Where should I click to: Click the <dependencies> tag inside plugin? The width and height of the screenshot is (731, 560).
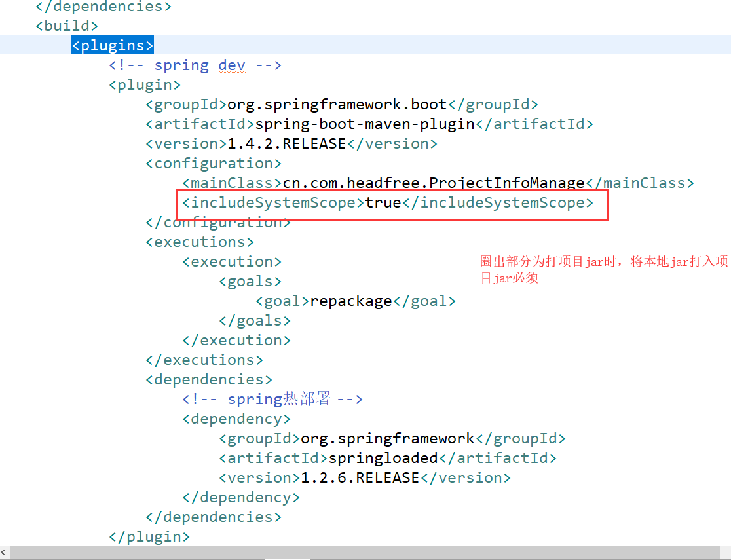[x=209, y=379]
